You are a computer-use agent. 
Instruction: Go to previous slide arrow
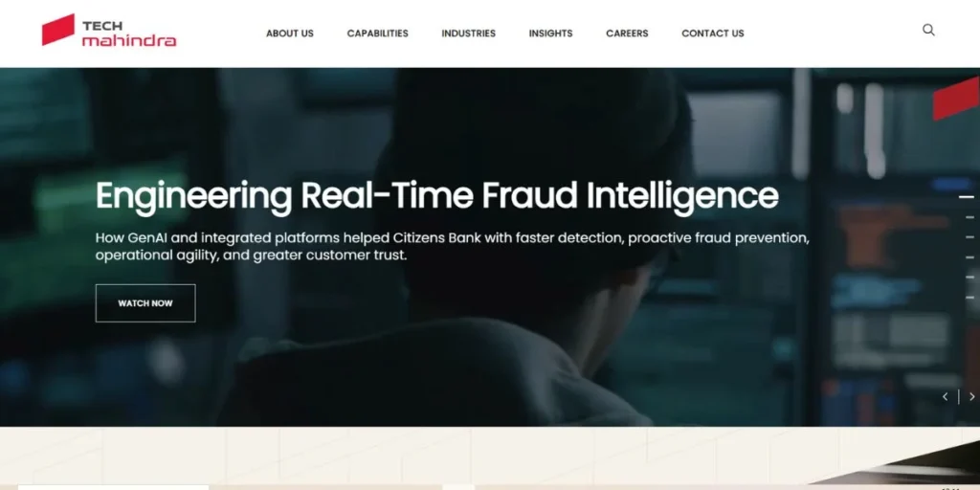[x=945, y=396]
